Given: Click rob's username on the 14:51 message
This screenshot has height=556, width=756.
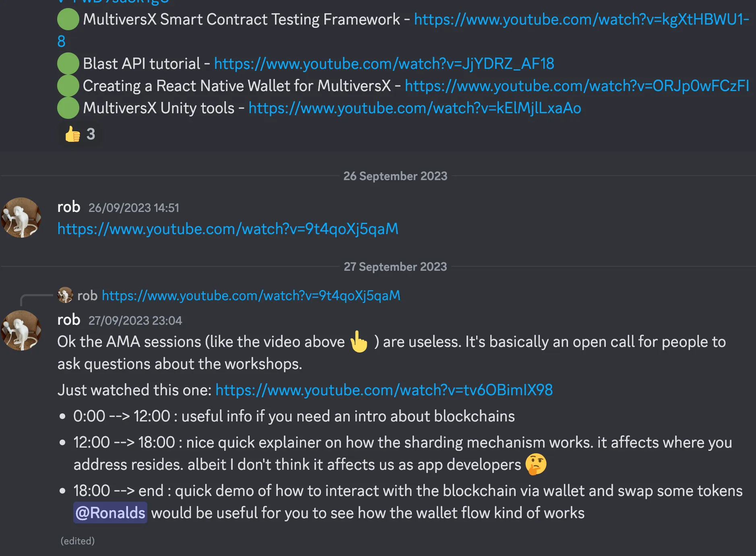Looking at the screenshot, I should click(69, 207).
